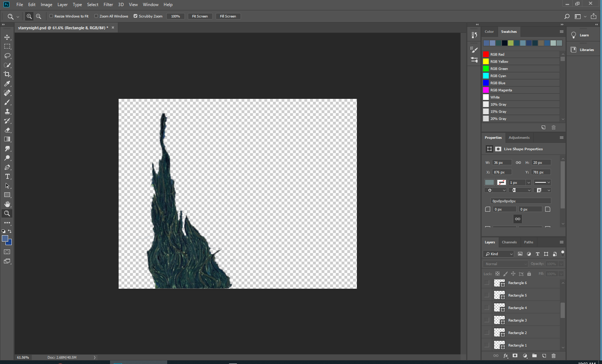Switch to the Adjustments tab
602x364 pixels.
(519, 138)
